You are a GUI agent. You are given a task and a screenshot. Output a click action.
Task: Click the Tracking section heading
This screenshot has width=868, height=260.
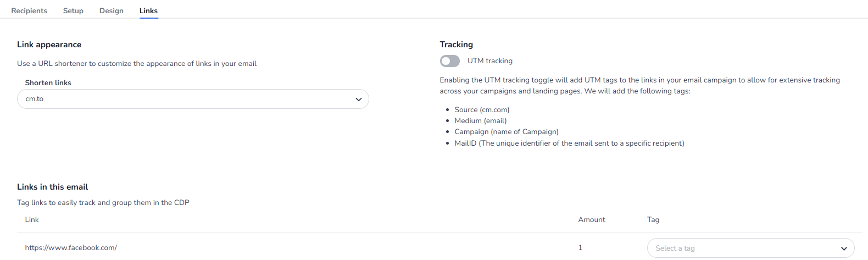(456, 45)
